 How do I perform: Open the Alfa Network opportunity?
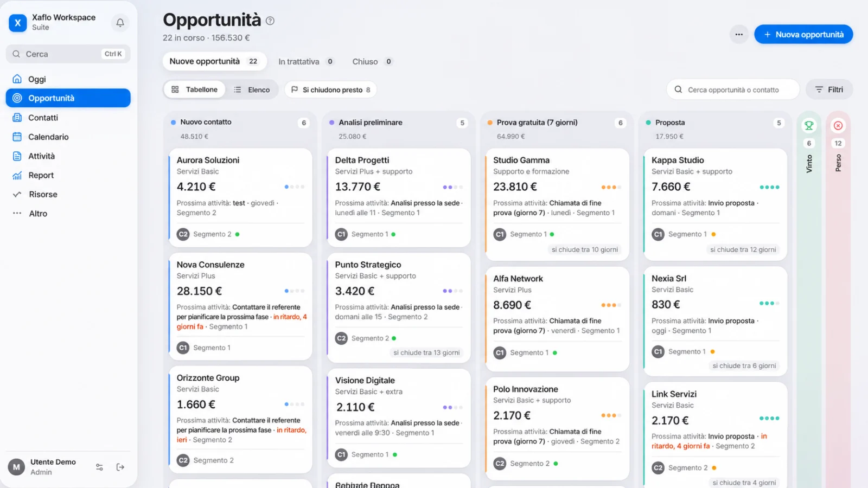pos(557,319)
